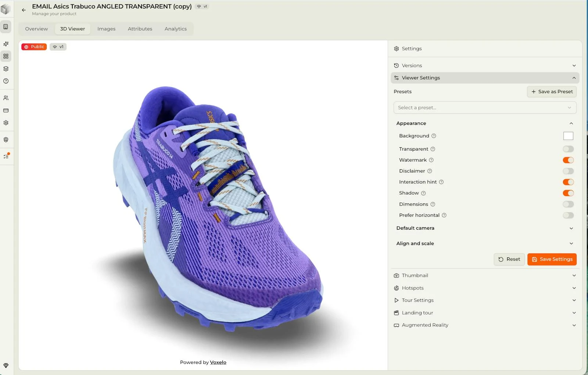
Task: Expand the Thumbnail section
Action: [485, 275]
